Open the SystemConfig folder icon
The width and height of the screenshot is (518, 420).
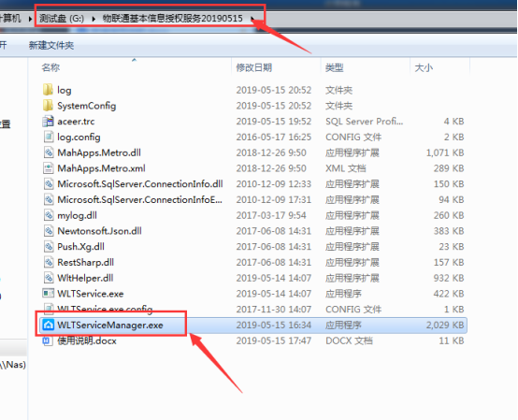tap(48, 106)
